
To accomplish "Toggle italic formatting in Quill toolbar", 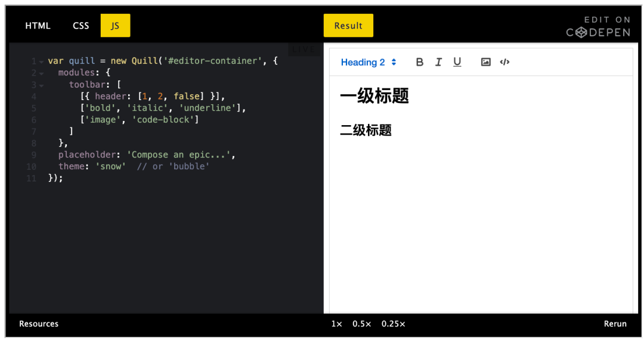I will [438, 62].
